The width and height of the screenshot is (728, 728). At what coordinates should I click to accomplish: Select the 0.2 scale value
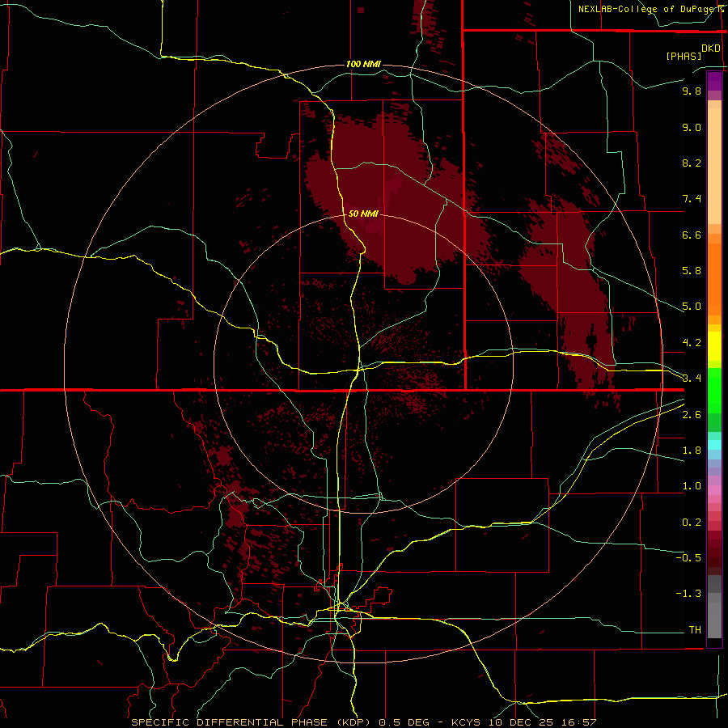692,523
